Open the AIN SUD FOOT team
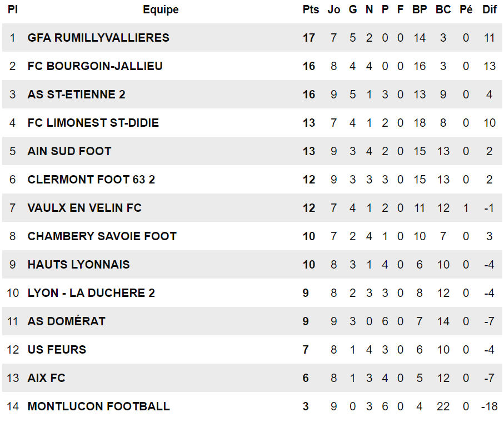 (69, 151)
